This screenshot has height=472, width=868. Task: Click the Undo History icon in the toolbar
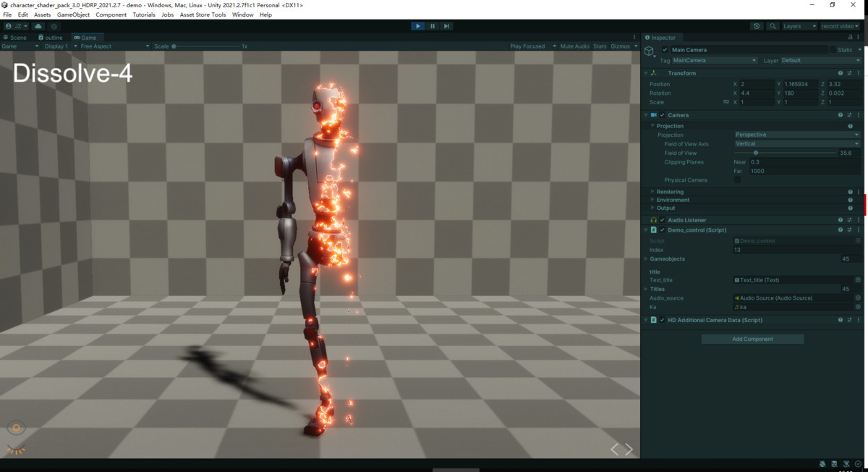(x=756, y=25)
